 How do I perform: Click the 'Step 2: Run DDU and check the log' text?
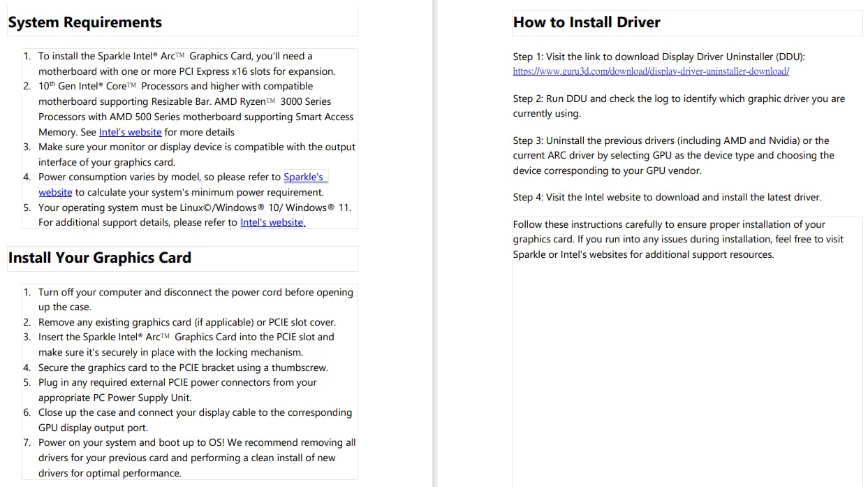[679, 106]
